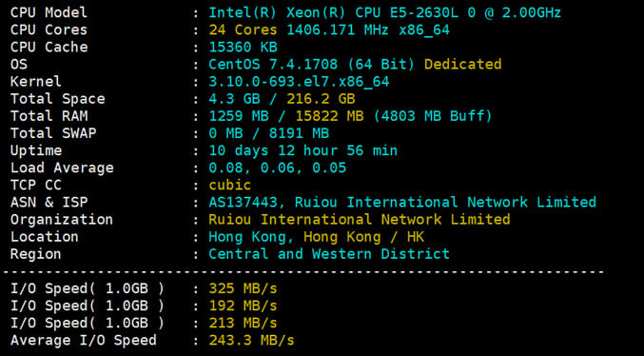Click the yellow "Hong Kong" location text

(x=342, y=238)
